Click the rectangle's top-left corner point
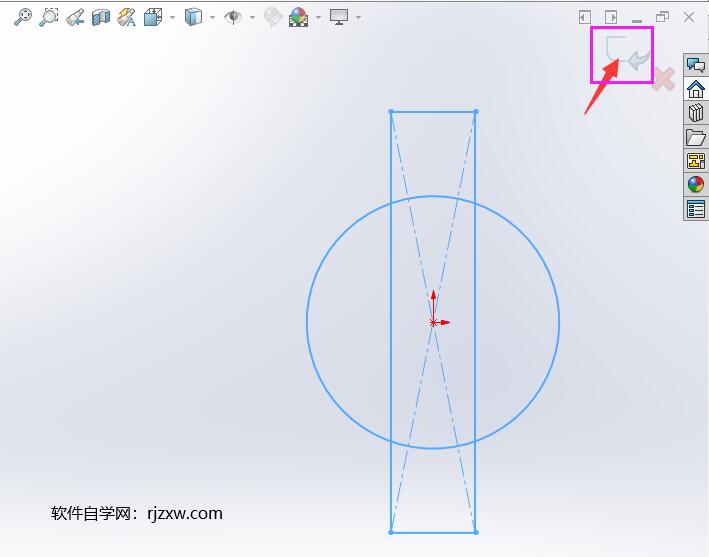Image resolution: width=709 pixels, height=557 pixels. 391,112
